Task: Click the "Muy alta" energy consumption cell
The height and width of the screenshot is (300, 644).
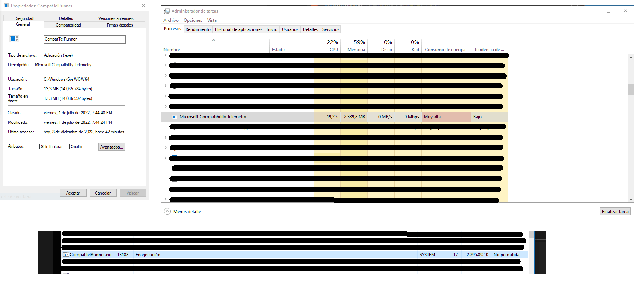Action: pyautogui.click(x=446, y=117)
